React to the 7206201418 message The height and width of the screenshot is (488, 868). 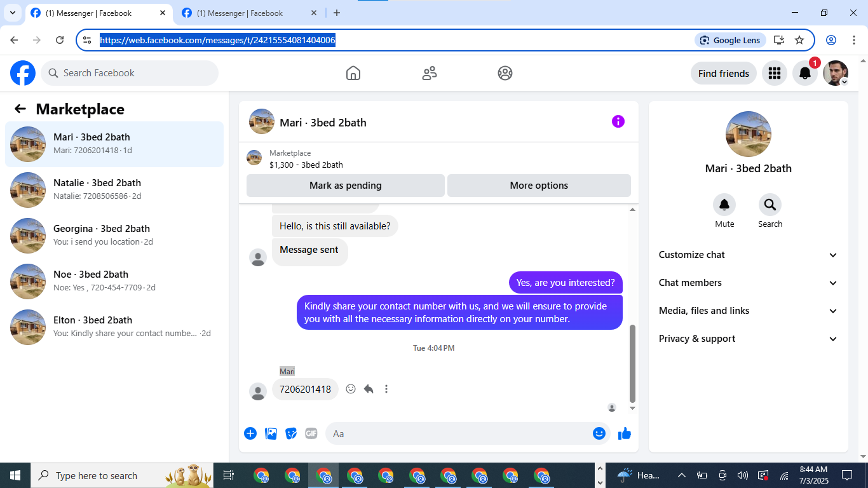[351, 389]
